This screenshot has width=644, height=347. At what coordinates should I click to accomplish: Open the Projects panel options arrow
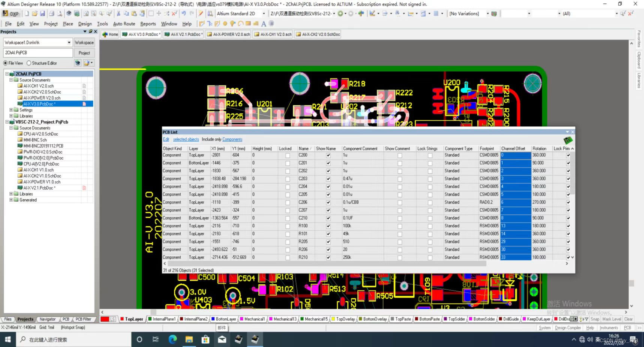(x=85, y=31)
